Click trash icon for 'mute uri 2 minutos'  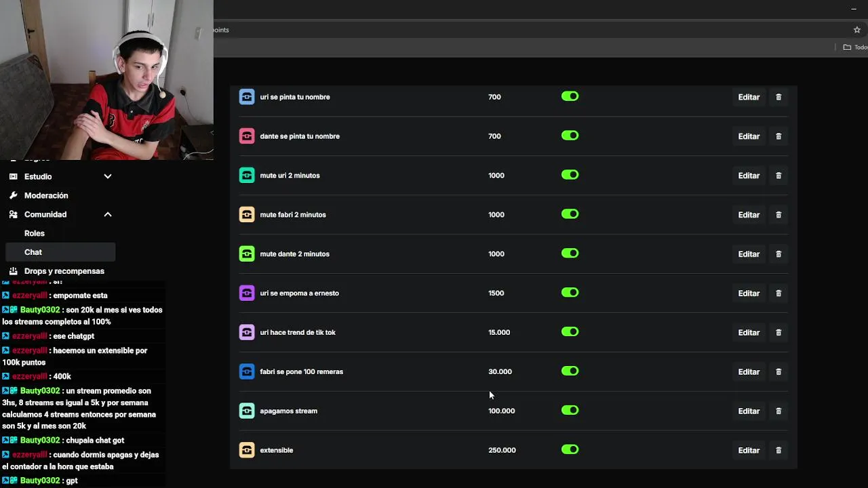pyautogui.click(x=778, y=176)
